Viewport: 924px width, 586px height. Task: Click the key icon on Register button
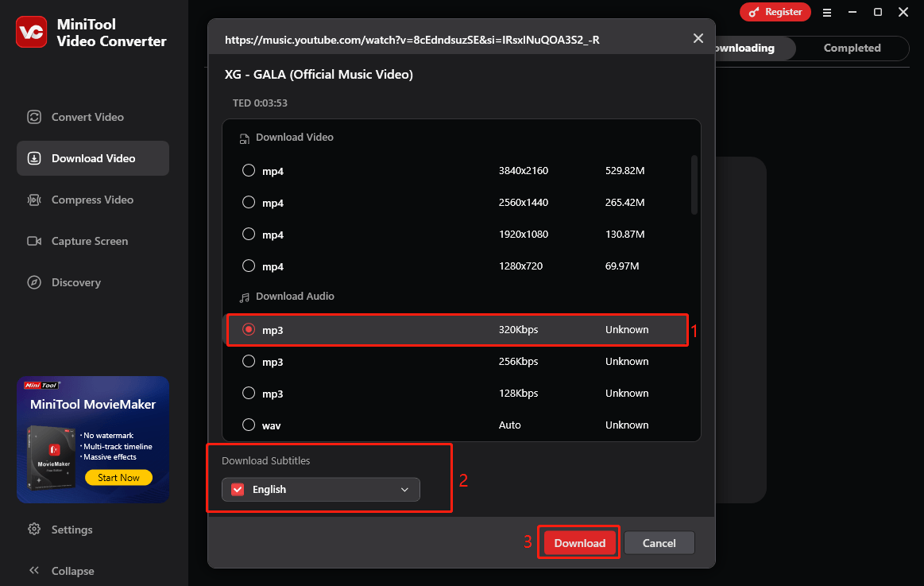point(753,13)
